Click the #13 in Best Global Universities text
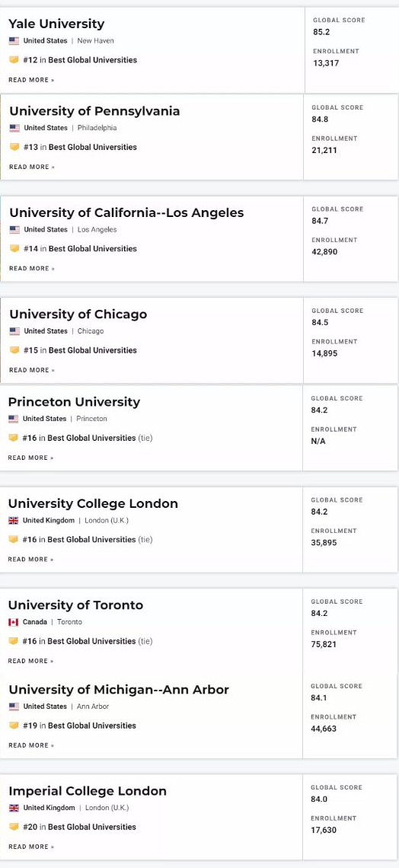The height and width of the screenshot is (868, 399). 80,147
